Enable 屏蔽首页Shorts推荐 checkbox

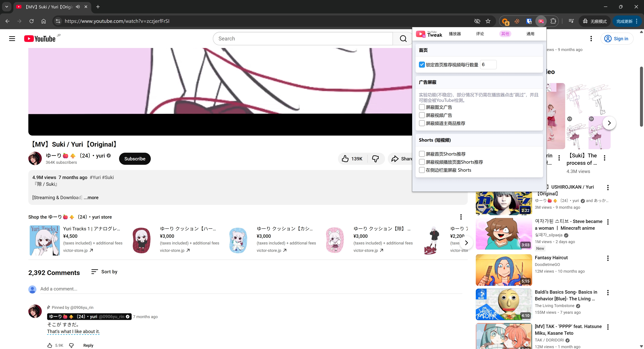point(422,154)
